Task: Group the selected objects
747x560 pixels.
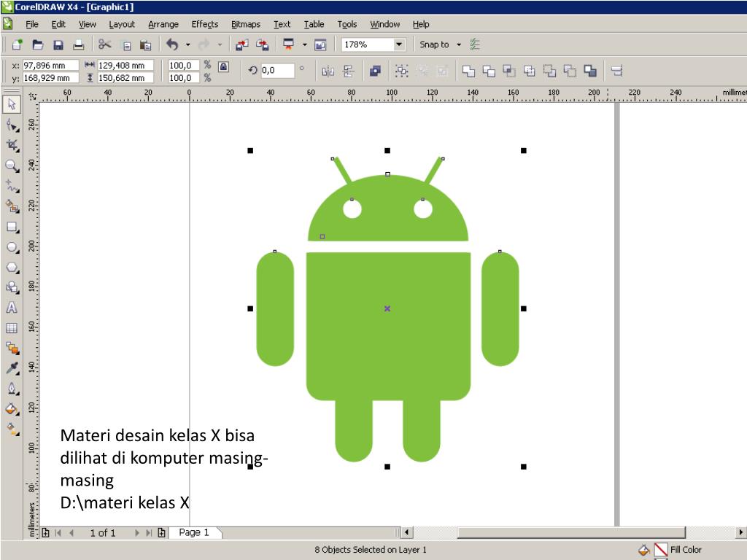Action: (402, 71)
